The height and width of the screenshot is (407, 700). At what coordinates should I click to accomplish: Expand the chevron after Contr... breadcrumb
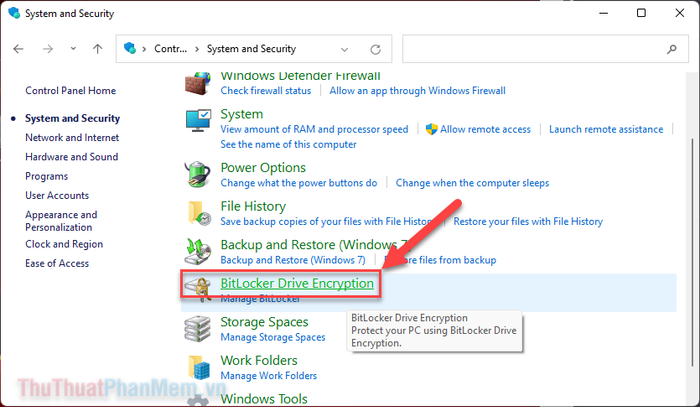click(x=197, y=49)
